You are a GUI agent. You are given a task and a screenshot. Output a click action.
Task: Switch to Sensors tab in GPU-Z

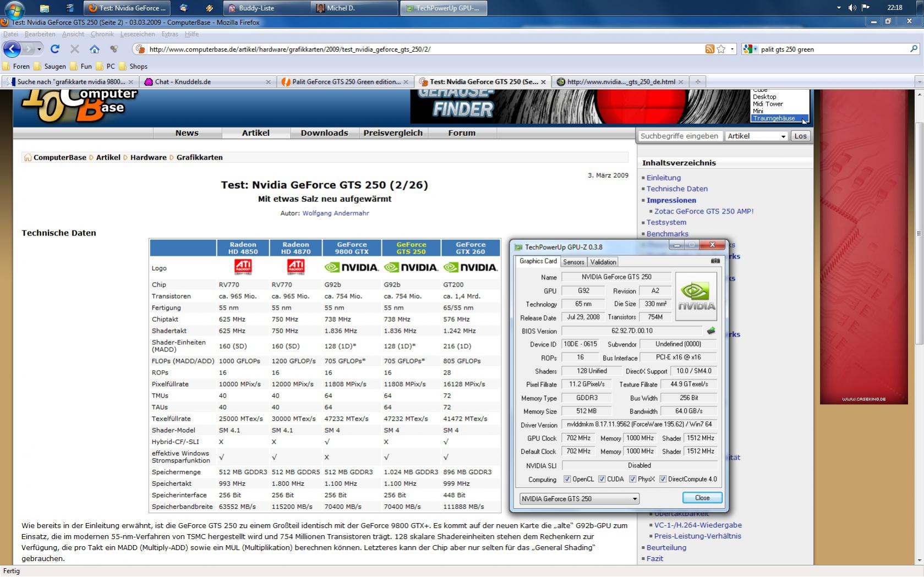(x=573, y=262)
